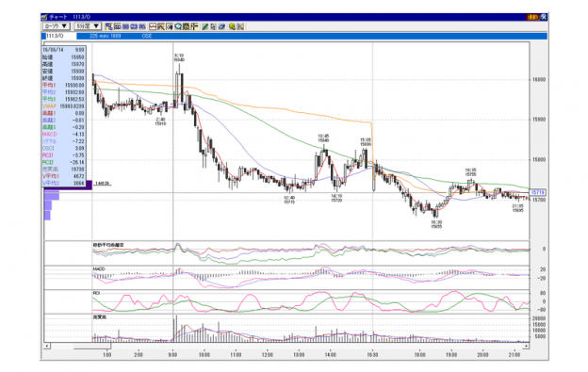Choose the eraser tool icon
588x372 pixels.
221,26
